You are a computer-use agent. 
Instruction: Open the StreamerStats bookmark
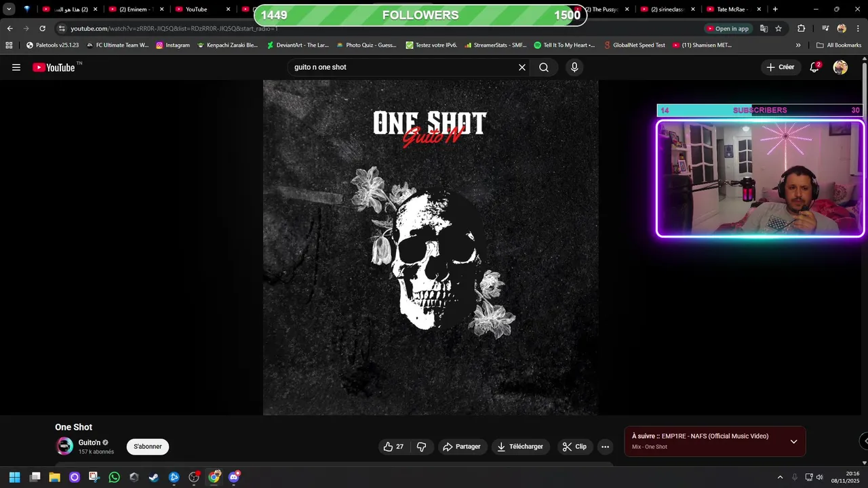[x=496, y=45]
